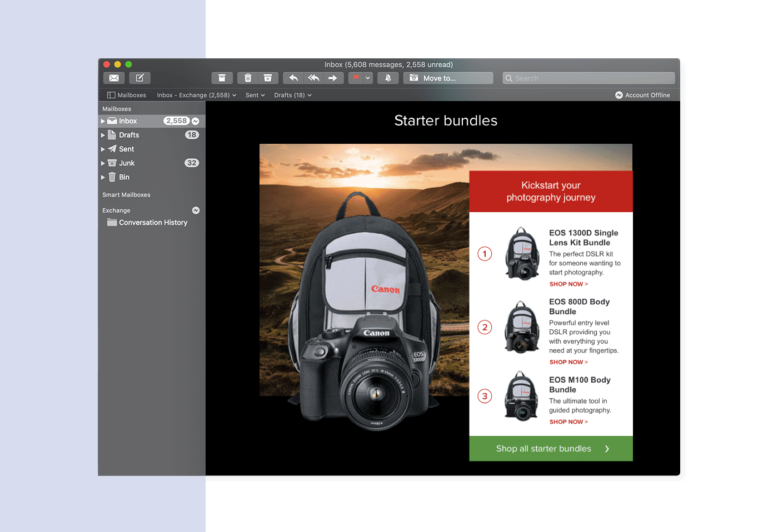Image resolution: width=778 pixels, height=532 pixels.
Task: Open Inbox - Exchange favorites dropdown
Action: point(197,95)
